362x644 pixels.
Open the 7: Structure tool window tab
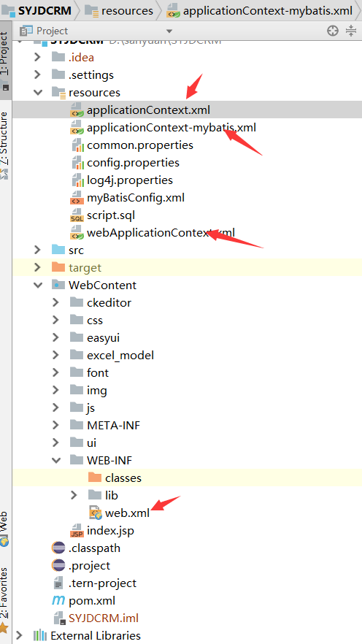[4, 145]
